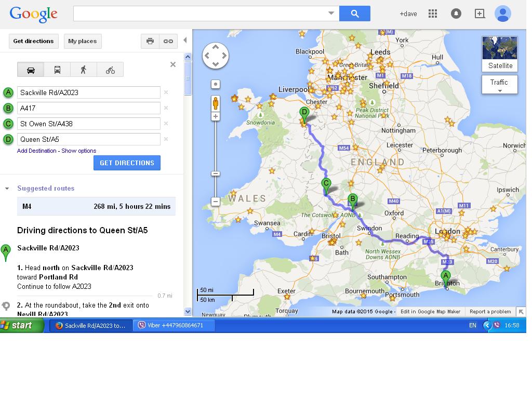
Task: Click the my-location button on the map
Action: pos(216,84)
